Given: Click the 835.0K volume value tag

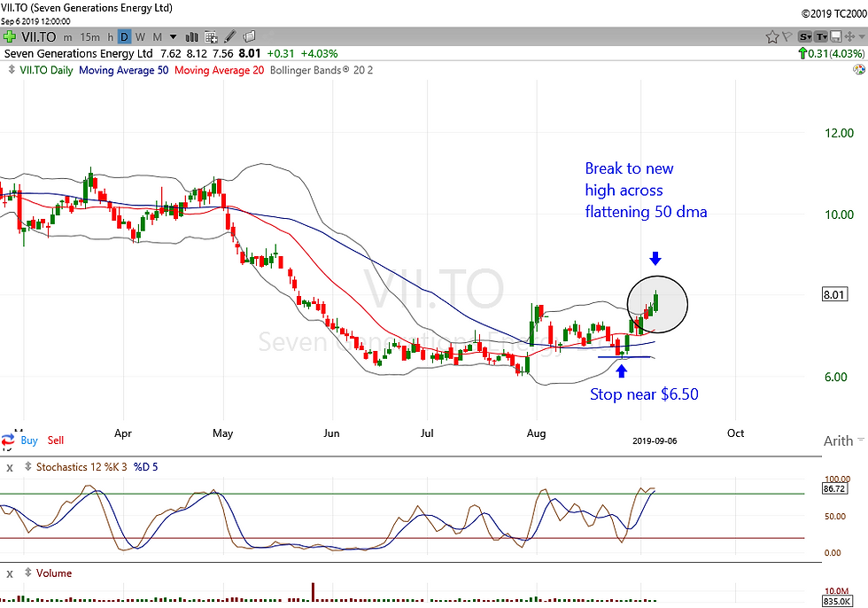Looking at the screenshot, I should (836, 602).
